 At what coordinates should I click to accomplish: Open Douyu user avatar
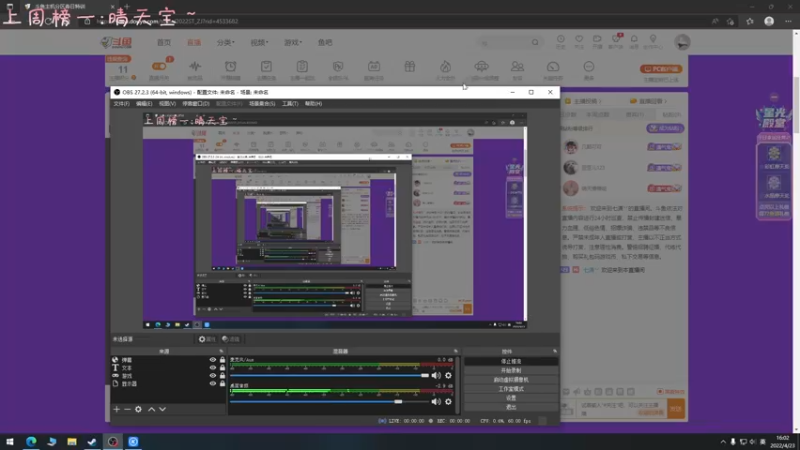tap(682, 42)
